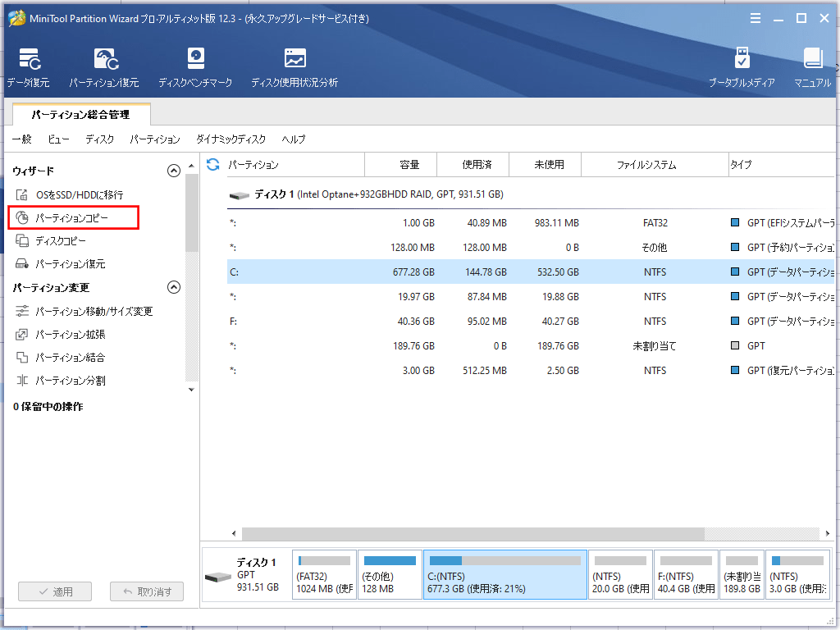
Task: Open ディスク使用状況分析 (Space Analyzer)
Action: (294, 67)
